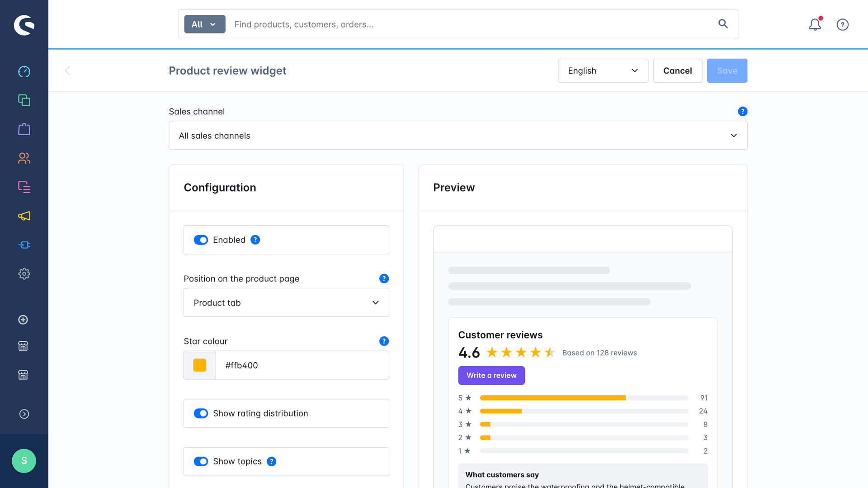Image resolution: width=868 pixels, height=488 pixels.
Task: Go back using the left chevron
Action: coord(67,70)
